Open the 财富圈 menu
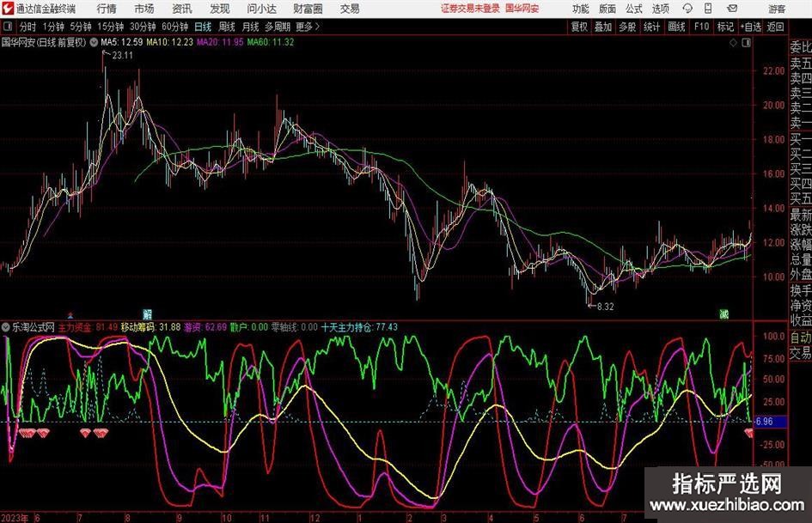Screen dimensions: 812x523 click(308, 9)
